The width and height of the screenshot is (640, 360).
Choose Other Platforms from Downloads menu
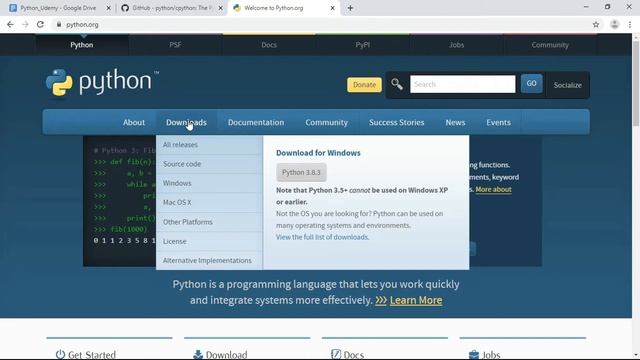coord(209,222)
